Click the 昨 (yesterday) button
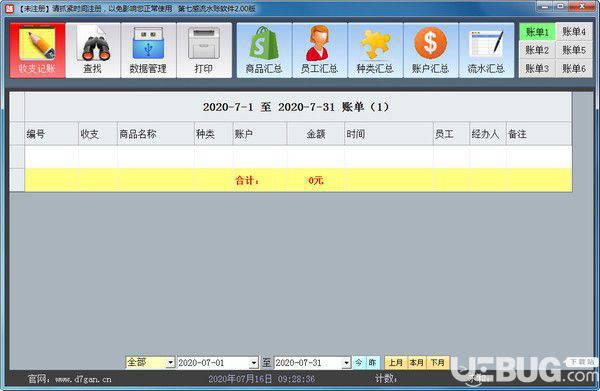The image size is (600, 391). click(373, 362)
